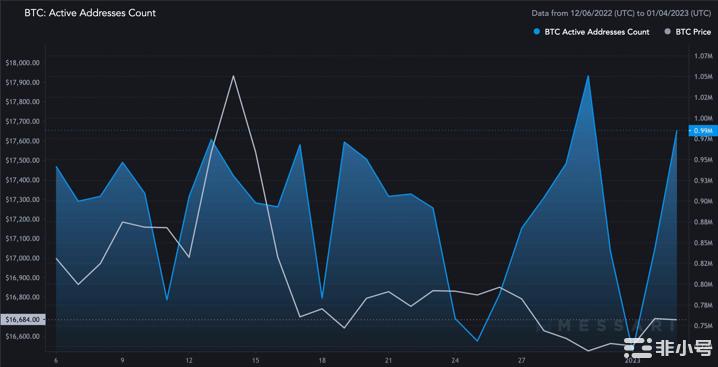This screenshot has width=718, height=367.
Task: Click the 0.82M right axis label
Action: [702, 263]
